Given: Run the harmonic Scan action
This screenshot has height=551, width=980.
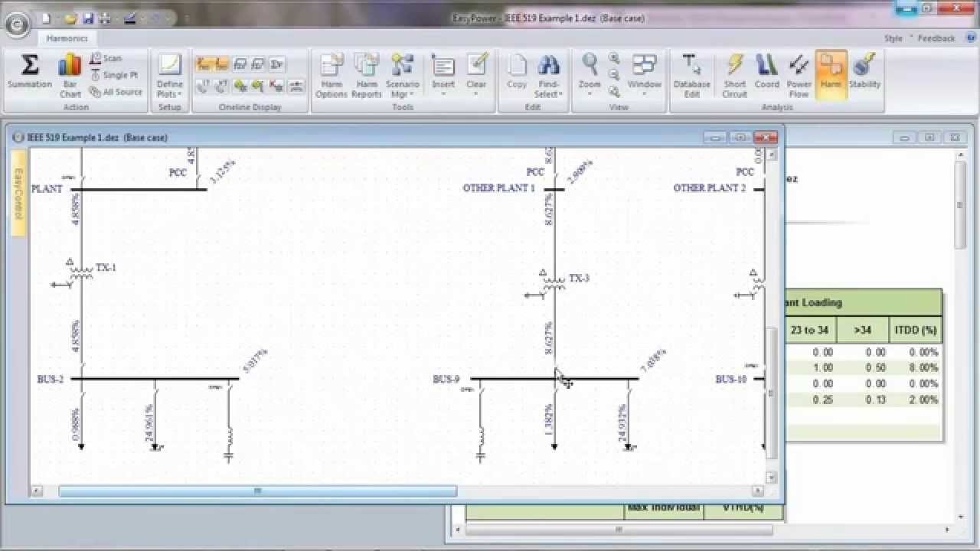Looking at the screenshot, I should [x=105, y=58].
